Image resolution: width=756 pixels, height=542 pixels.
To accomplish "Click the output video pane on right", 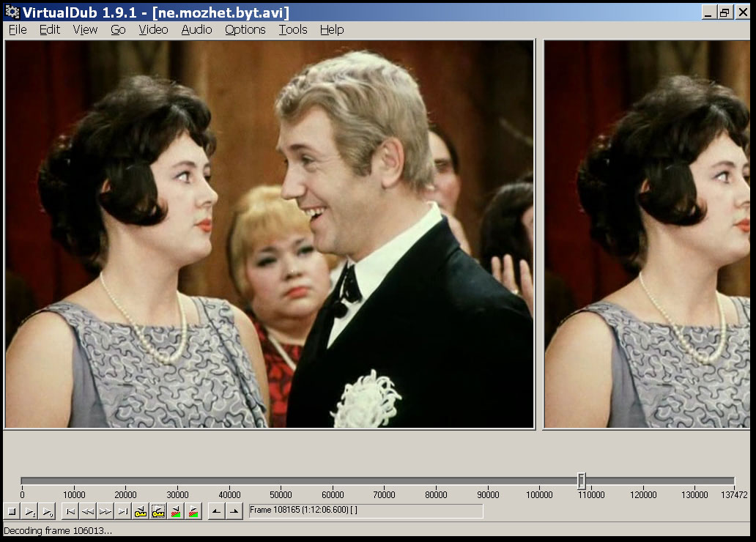I will pos(647,234).
